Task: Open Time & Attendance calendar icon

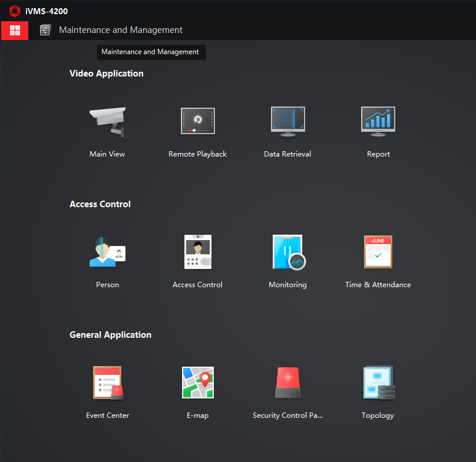Action: tap(378, 252)
